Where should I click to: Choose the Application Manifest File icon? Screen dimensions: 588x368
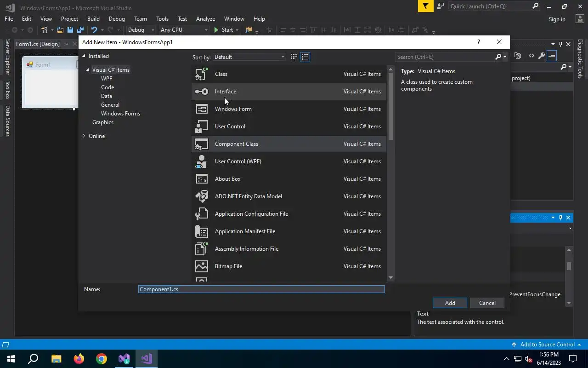pos(202,231)
